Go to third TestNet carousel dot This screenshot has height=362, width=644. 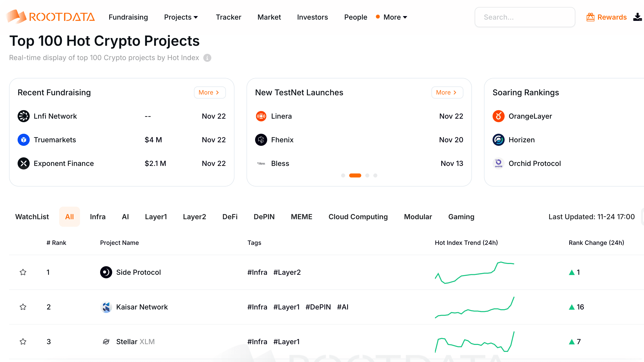(367, 175)
